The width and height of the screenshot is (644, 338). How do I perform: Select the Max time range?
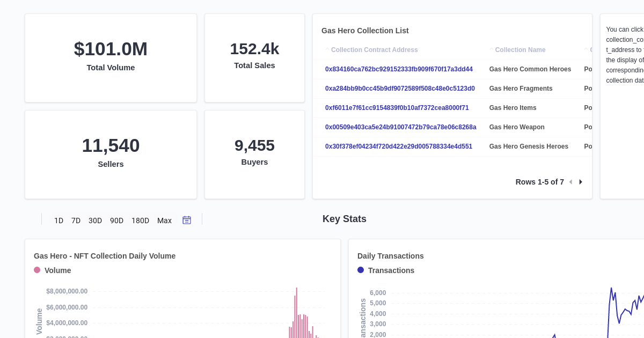[164, 221]
